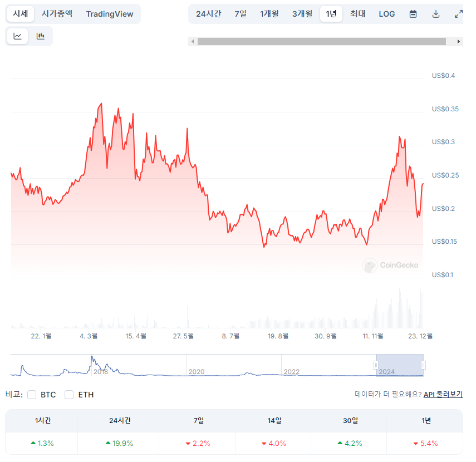Click the 2.2% 7일 change value
The height and width of the screenshot is (462, 476).
tap(202, 444)
